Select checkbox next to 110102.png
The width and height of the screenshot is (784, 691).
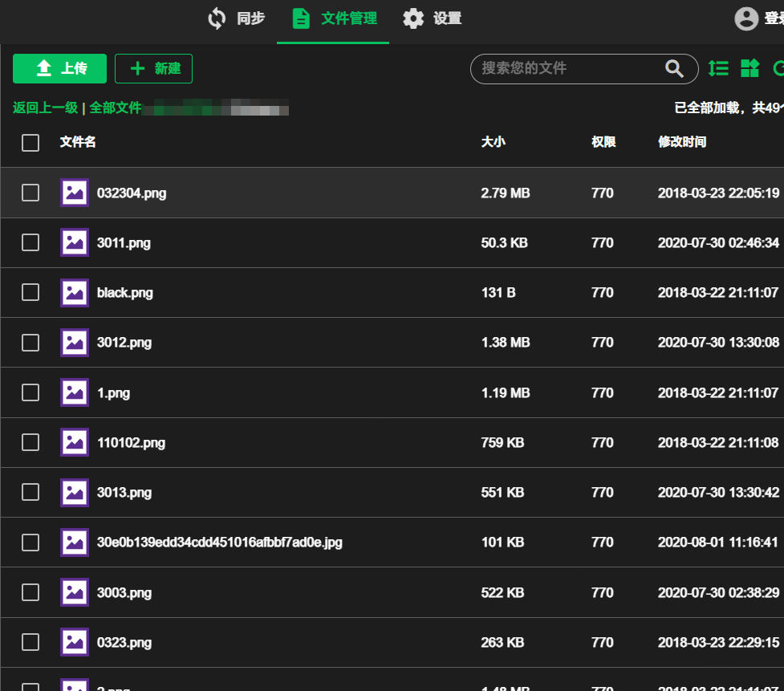point(30,442)
